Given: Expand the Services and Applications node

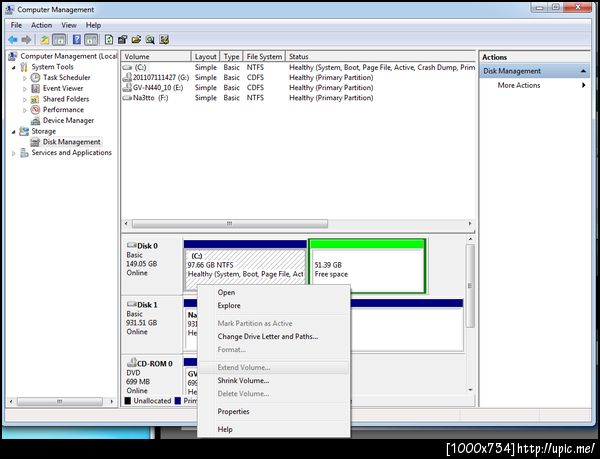Looking at the screenshot, I should click(x=14, y=153).
